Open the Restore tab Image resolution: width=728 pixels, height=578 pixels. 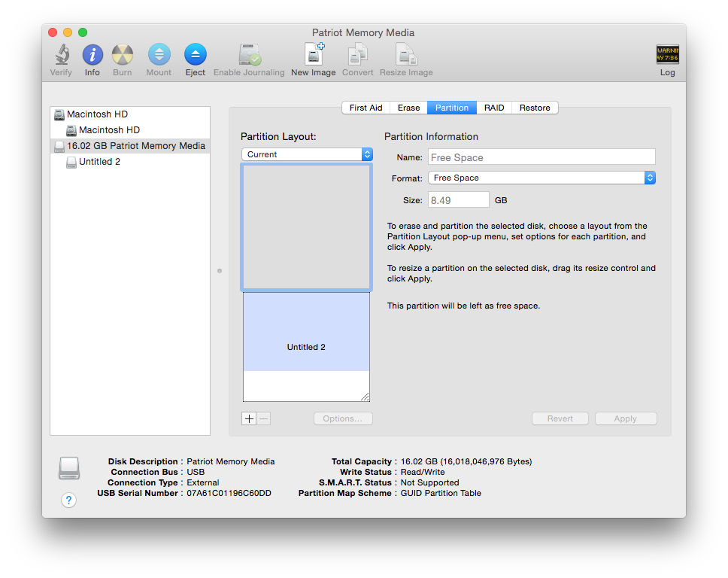[535, 108]
